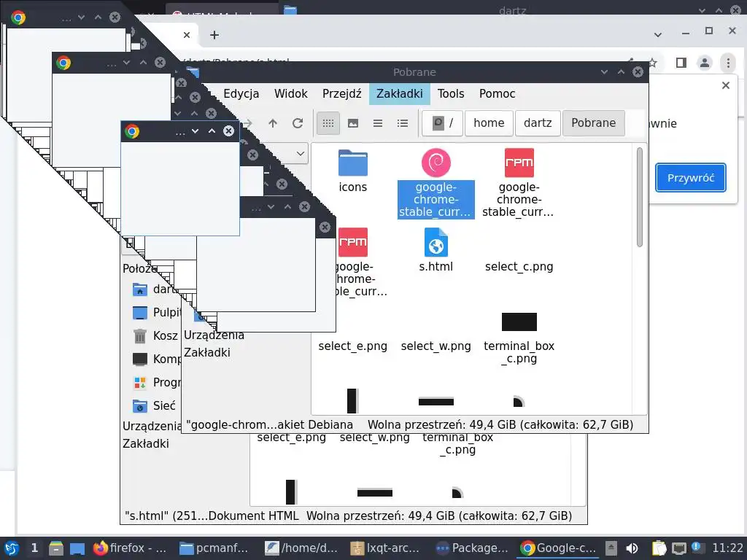Viewport: 747px width, 560px height.
Task: Click Zakładki heading in front window sidebar
Action: (207, 353)
